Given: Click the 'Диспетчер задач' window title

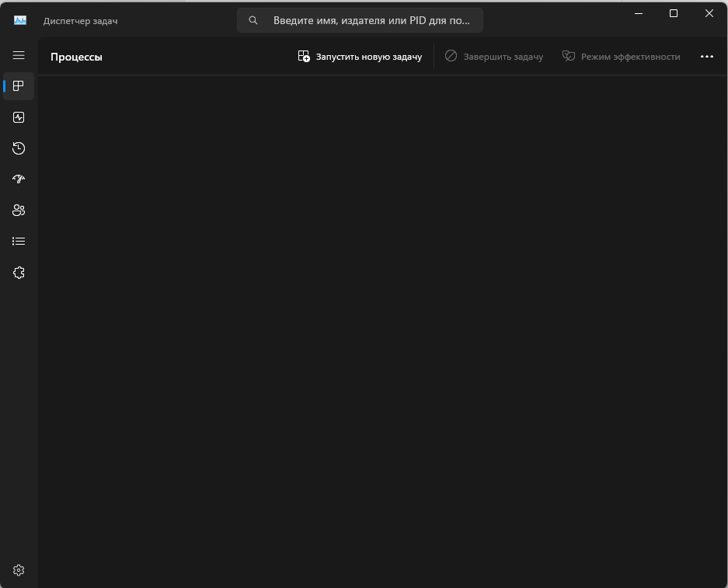Looking at the screenshot, I should coord(80,21).
